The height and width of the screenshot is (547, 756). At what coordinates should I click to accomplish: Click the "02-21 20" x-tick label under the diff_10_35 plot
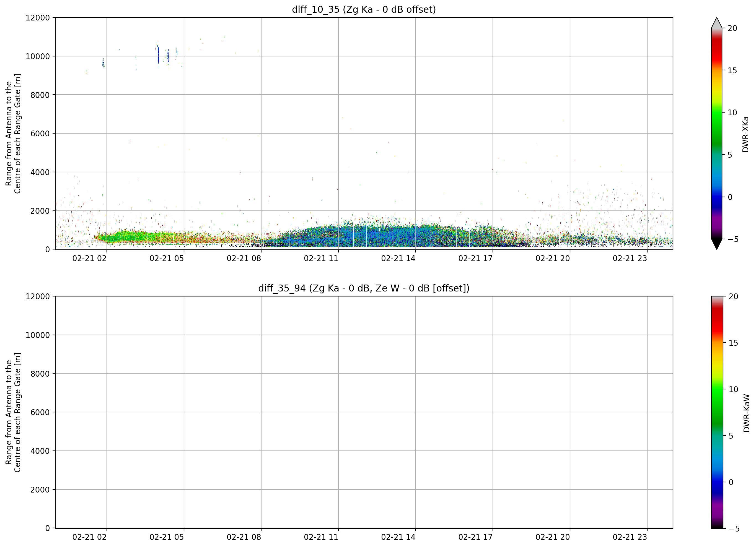coord(553,259)
